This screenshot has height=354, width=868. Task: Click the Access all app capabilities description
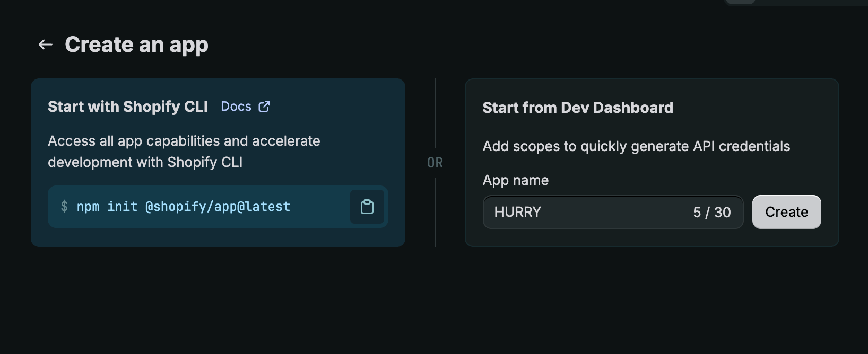pyautogui.click(x=184, y=152)
